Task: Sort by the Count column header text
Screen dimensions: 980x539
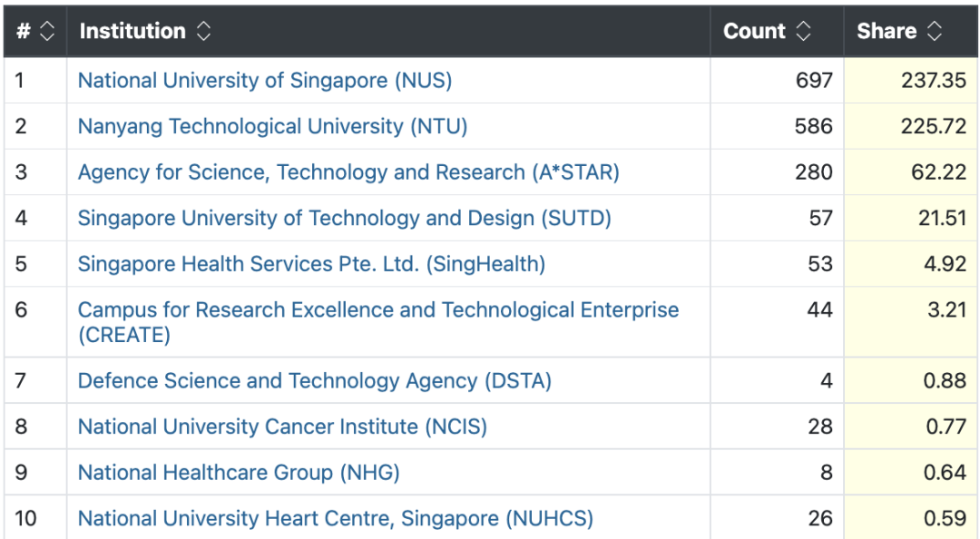Action: coord(754,32)
